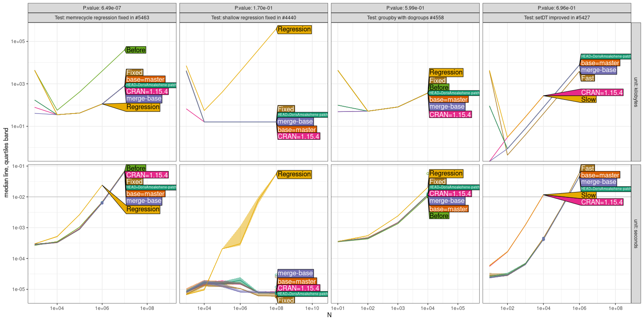Click 'base=master' label in shallow seconds panel

coord(297,281)
